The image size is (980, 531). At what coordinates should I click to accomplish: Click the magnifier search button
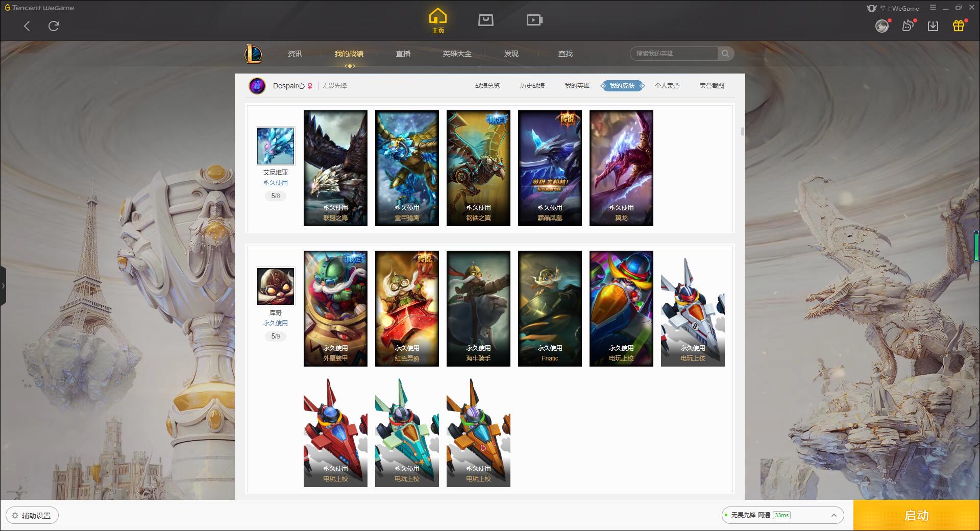(725, 54)
